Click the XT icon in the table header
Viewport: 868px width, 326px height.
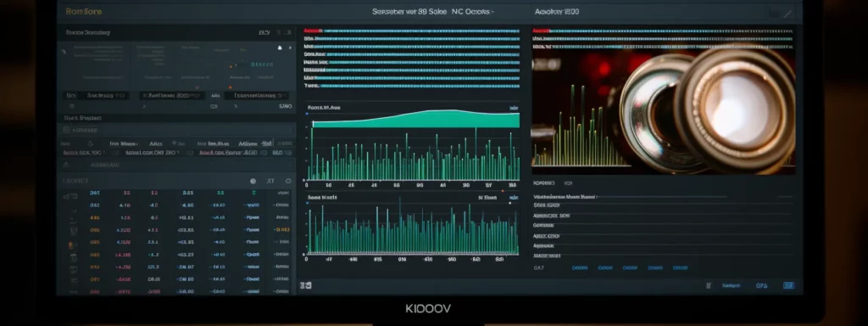270,181
